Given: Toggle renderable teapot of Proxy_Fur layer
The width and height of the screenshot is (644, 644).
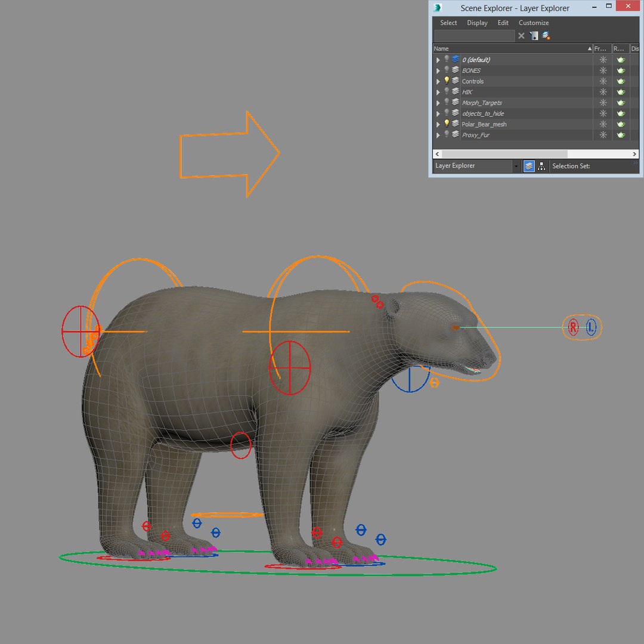Looking at the screenshot, I should pyautogui.click(x=621, y=134).
